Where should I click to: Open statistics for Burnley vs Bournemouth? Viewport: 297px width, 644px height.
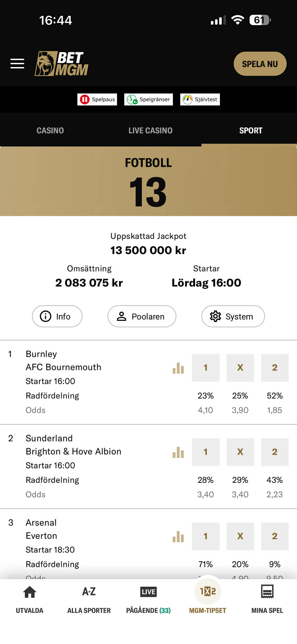pos(178,368)
